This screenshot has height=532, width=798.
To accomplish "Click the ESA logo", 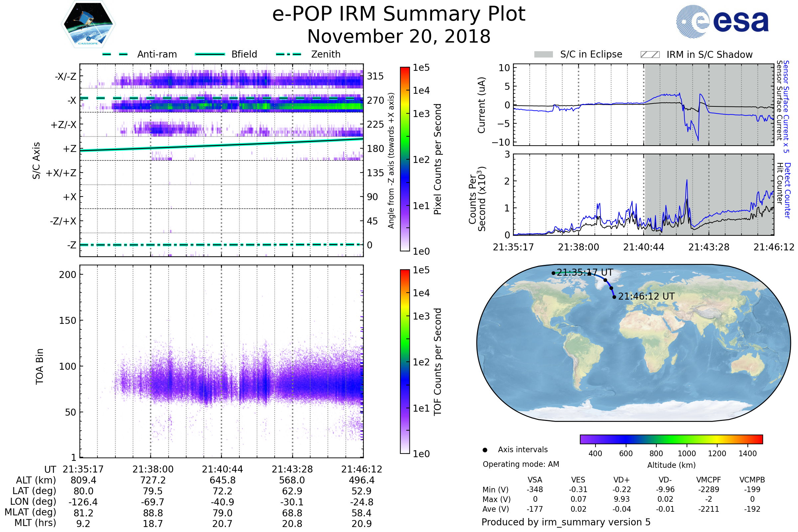I will [722, 22].
